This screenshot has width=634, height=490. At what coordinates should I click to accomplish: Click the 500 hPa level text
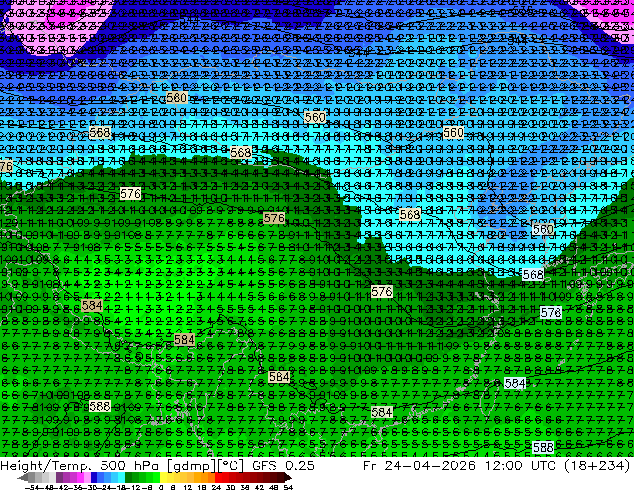click(131, 465)
